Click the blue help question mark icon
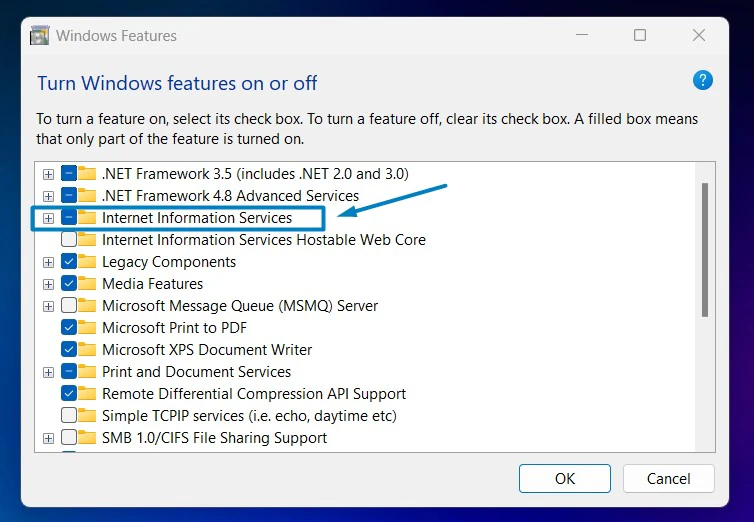 click(703, 80)
